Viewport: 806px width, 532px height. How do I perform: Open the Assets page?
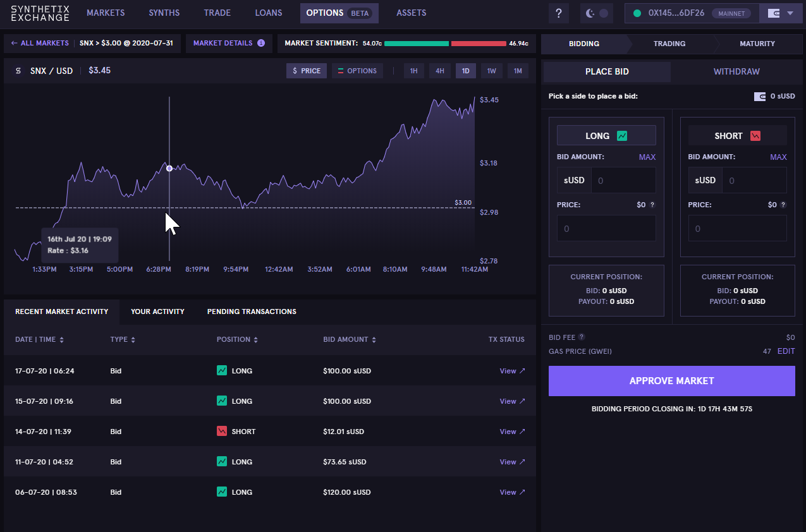point(412,13)
